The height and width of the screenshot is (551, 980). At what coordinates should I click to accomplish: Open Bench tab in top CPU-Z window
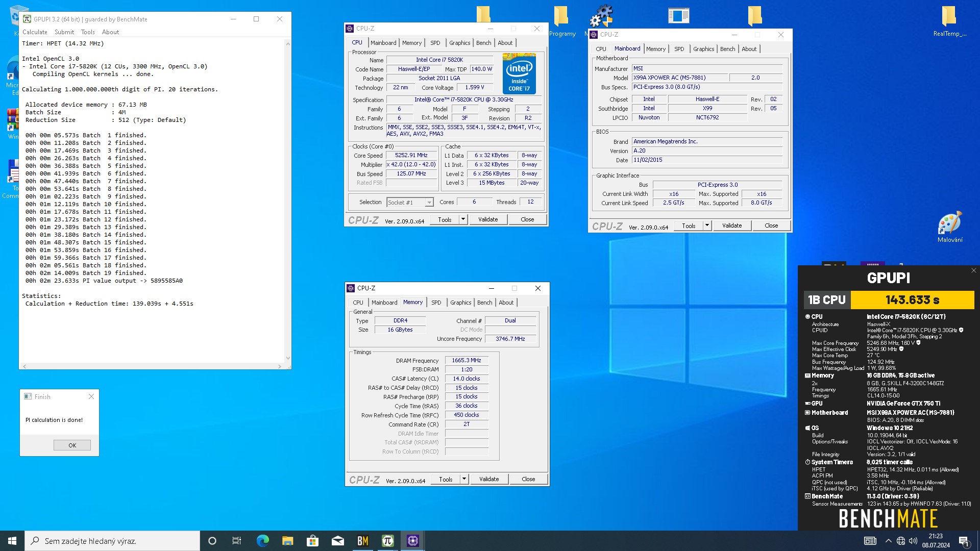(x=484, y=43)
